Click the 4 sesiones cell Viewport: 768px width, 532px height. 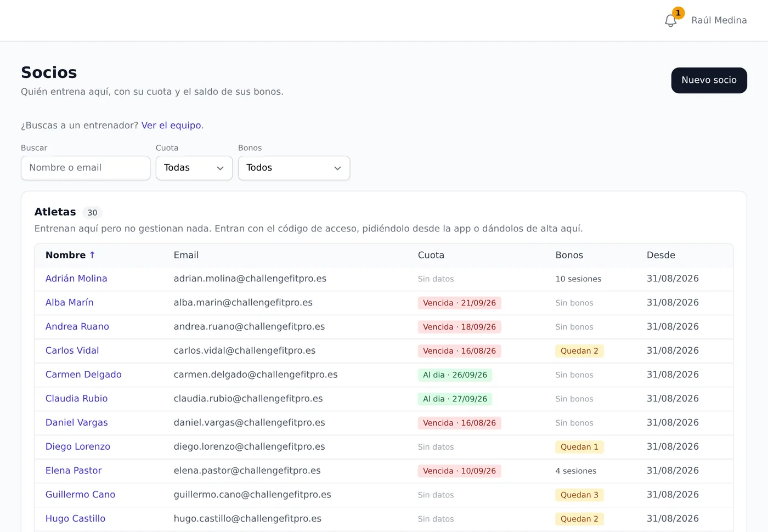click(x=576, y=471)
